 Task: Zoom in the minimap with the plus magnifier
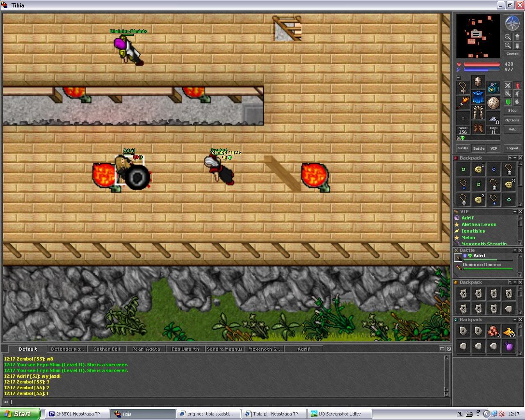pyautogui.click(x=508, y=46)
